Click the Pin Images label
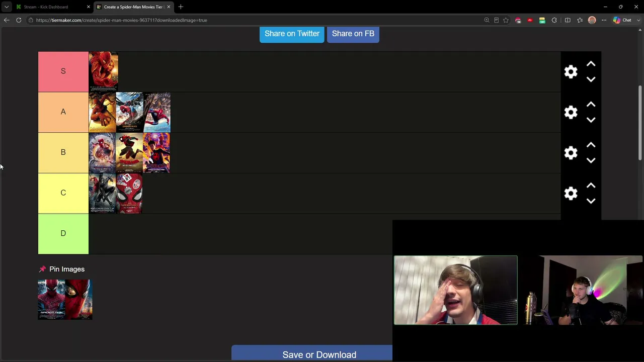Image resolution: width=644 pixels, height=362 pixels. 66,269
